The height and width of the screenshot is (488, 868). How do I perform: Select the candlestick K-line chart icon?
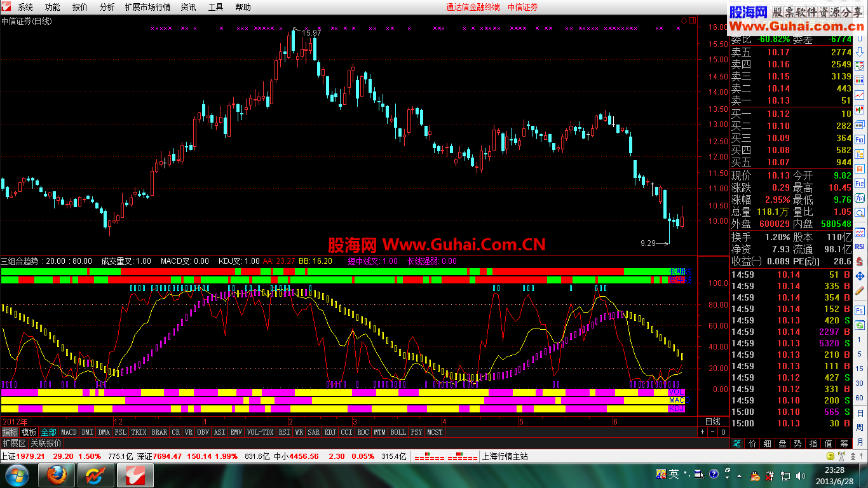[859, 109]
